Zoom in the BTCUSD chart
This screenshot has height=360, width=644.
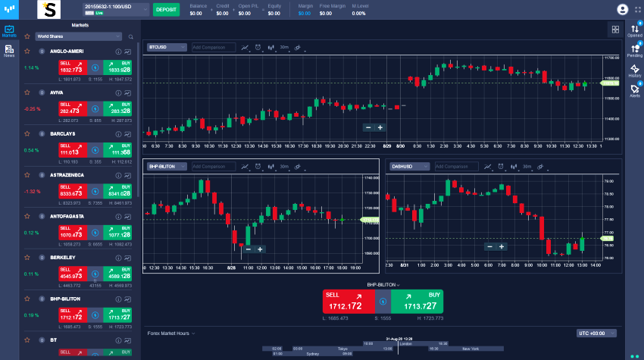click(x=380, y=128)
